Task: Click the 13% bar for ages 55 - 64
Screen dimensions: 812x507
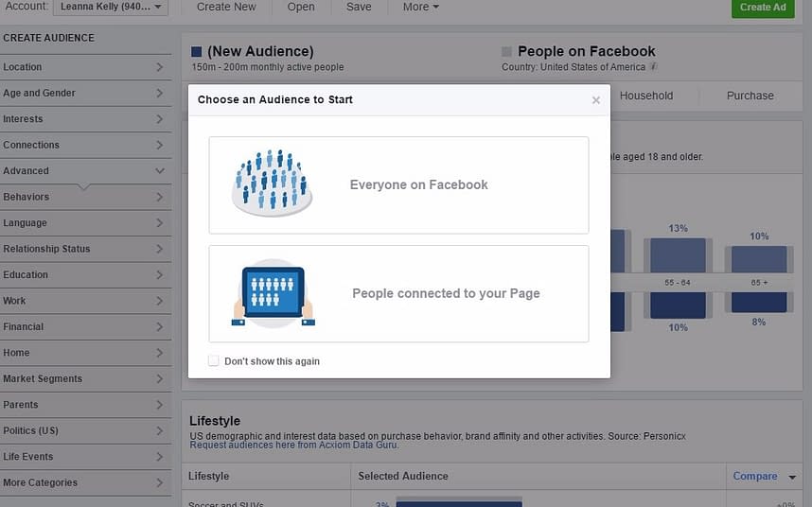Action: click(678, 255)
